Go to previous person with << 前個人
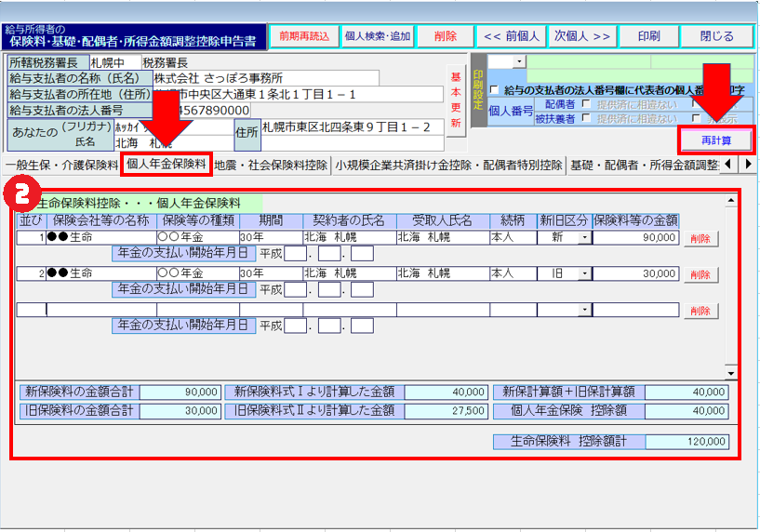The width and height of the screenshot is (760, 532). pos(511,36)
